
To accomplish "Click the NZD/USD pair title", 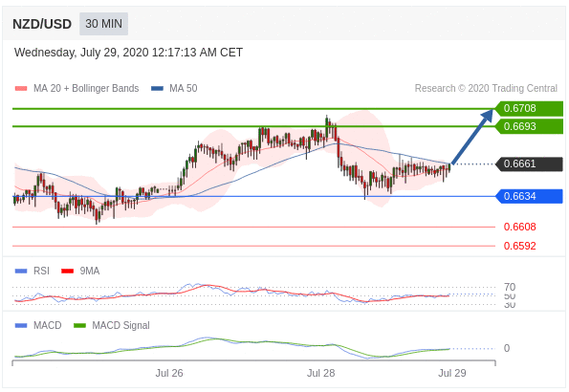I will point(42,24).
